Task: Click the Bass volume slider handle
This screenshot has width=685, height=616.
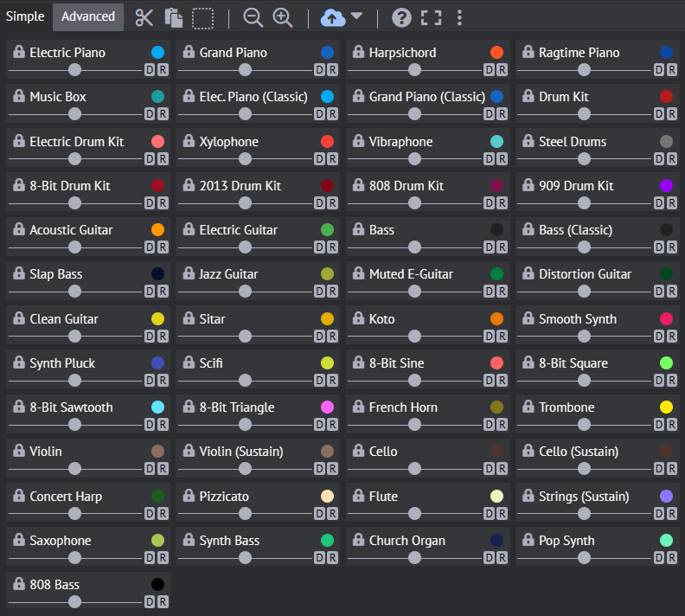Action: coord(414,247)
